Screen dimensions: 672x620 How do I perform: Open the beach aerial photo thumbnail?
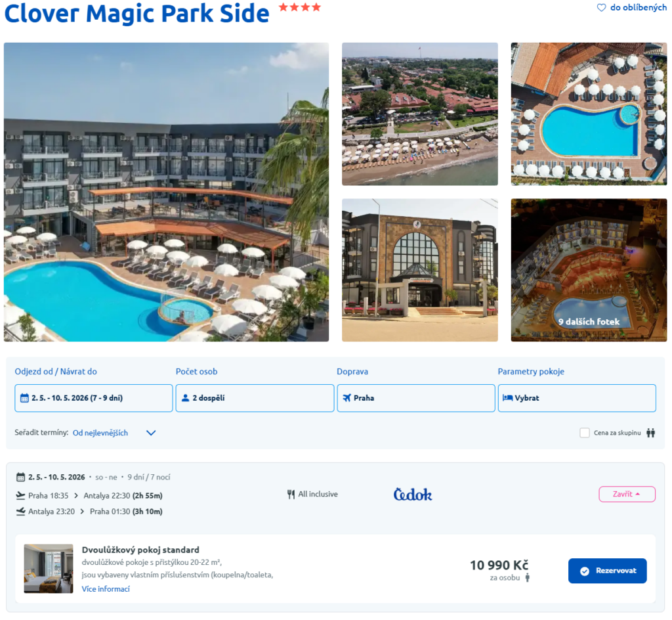[x=420, y=114]
